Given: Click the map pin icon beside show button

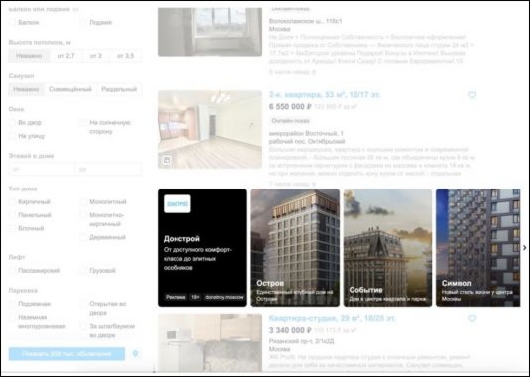Looking at the screenshot, I should 135,354.
